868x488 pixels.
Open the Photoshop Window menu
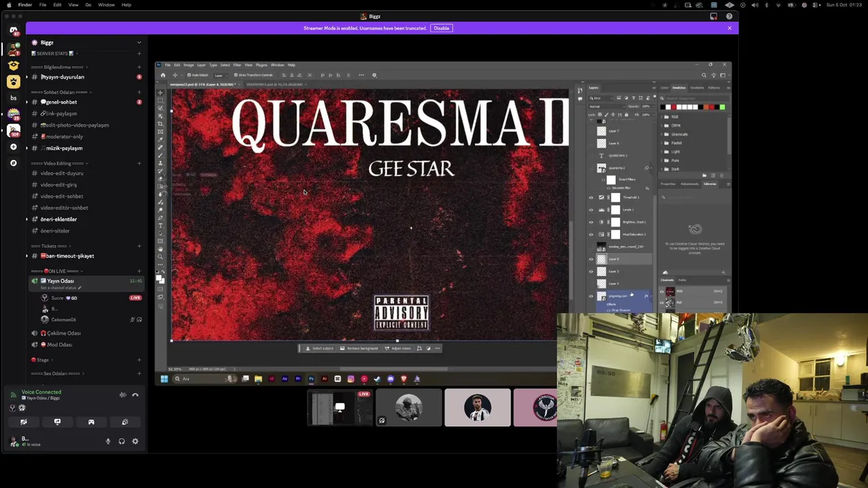click(277, 65)
